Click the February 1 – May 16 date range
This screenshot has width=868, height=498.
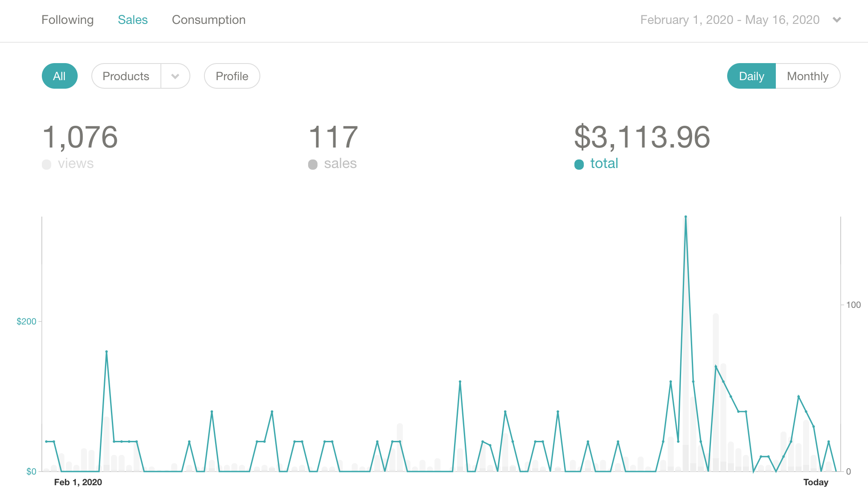tap(730, 20)
